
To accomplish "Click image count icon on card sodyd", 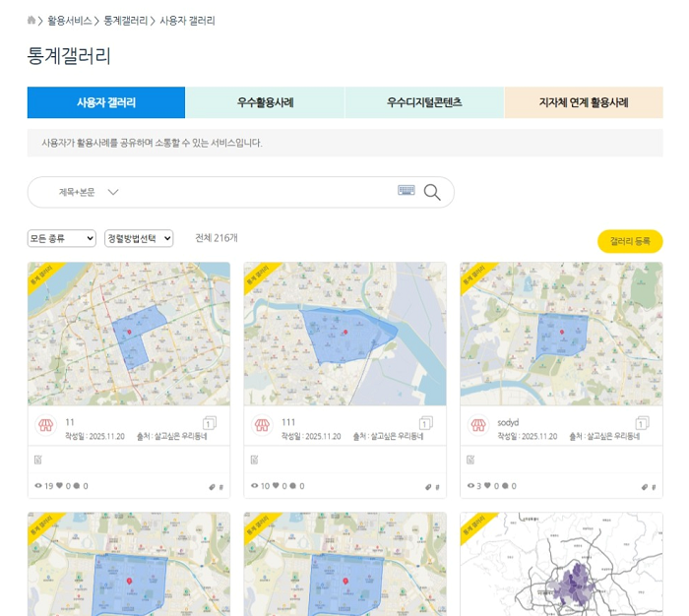I will (x=642, y=423).
